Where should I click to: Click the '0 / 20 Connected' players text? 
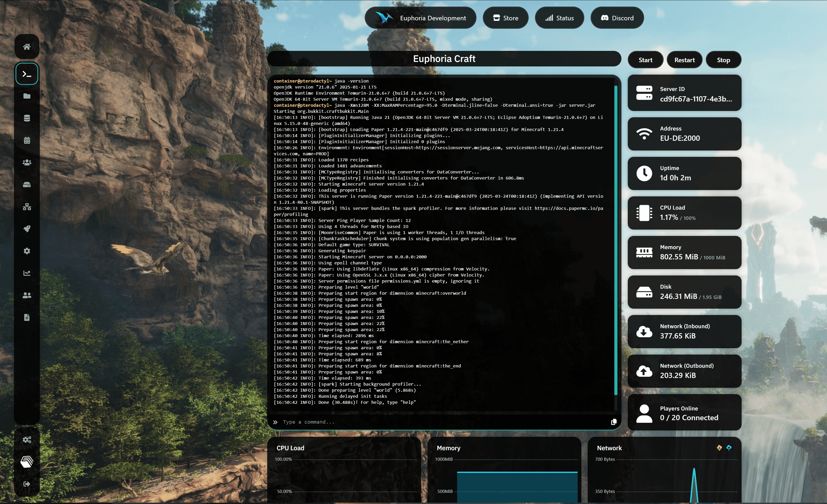[x=689, y=418]
